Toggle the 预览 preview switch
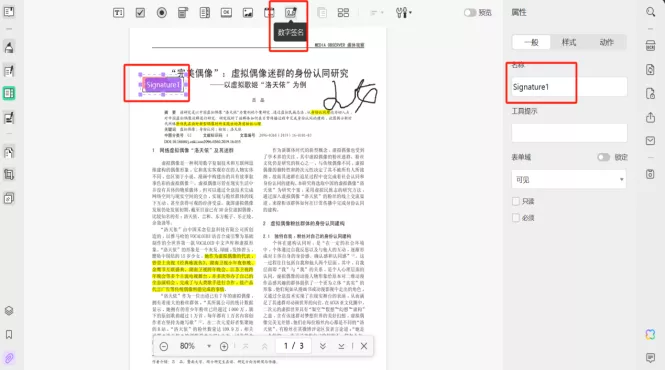Viewport: 665px width, 370px height. coord(470,13)
